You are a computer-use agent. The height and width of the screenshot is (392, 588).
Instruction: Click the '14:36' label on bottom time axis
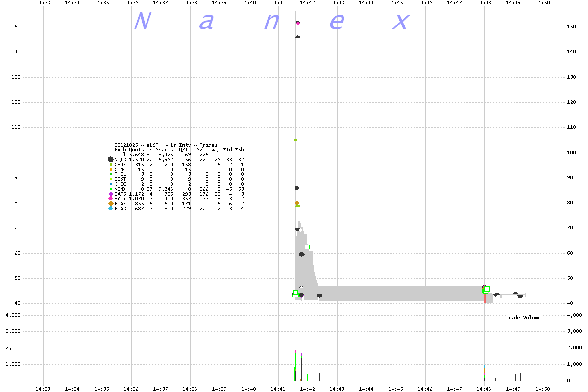point(131,388)
